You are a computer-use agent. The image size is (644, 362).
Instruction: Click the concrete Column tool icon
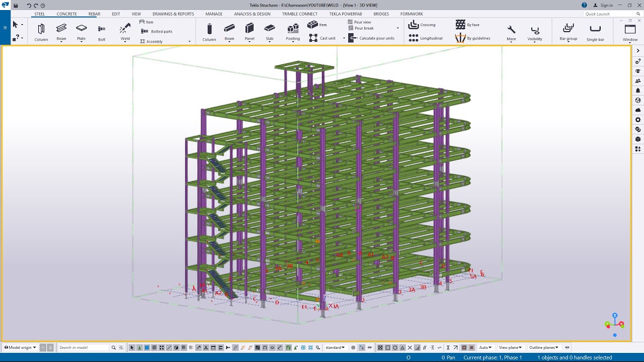point(209,29)
